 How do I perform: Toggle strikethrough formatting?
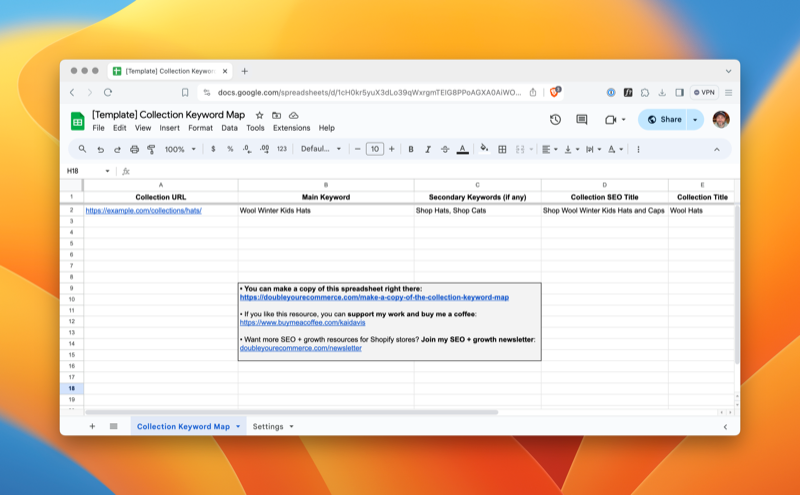click(444, 149)
